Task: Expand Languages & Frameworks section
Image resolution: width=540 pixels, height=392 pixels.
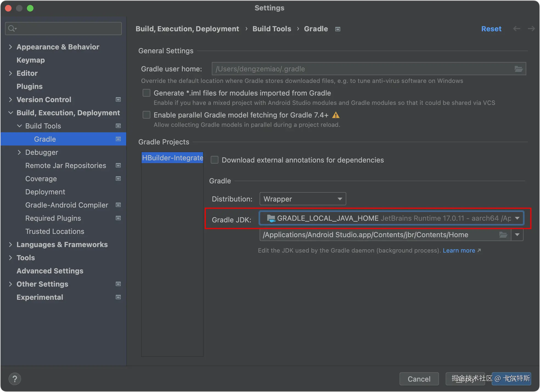Action: point(10,245)
